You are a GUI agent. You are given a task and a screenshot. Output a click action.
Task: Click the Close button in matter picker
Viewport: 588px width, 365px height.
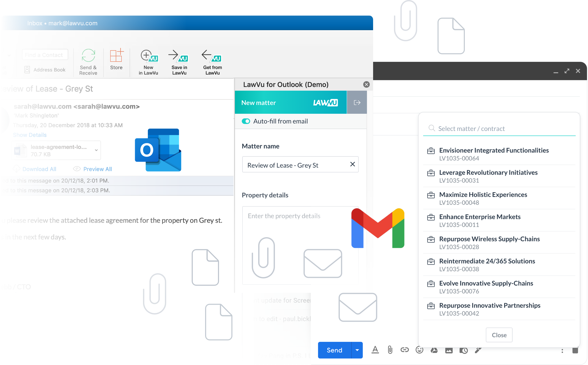(499, 335)
